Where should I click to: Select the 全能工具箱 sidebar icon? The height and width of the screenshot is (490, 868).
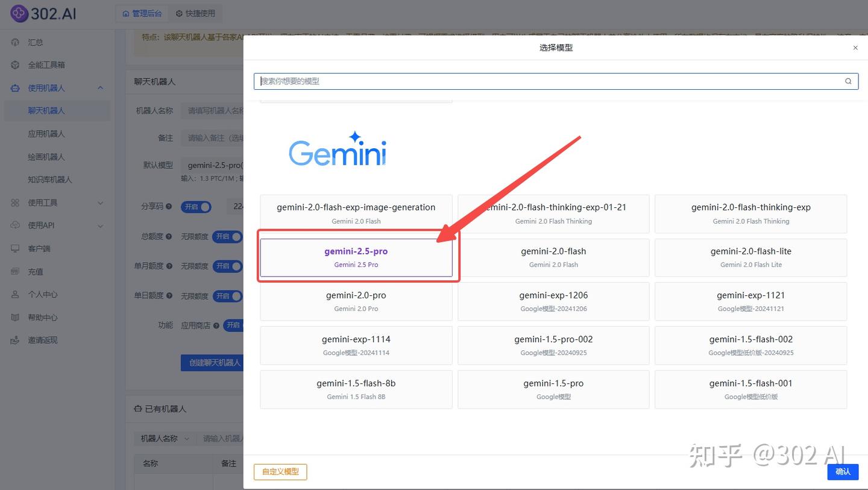tap(15, 64)
